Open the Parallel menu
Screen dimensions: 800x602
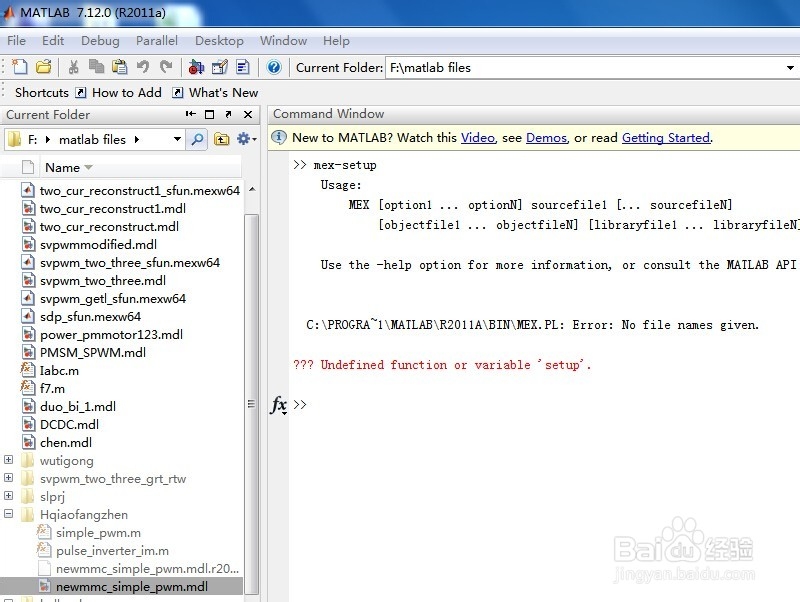(157, 41)
